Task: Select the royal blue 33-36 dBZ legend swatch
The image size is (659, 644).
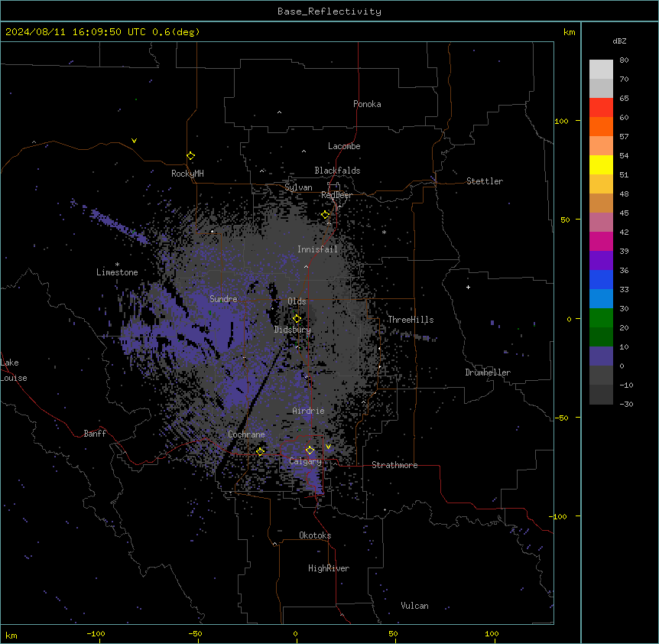Action: click(601, 279)
